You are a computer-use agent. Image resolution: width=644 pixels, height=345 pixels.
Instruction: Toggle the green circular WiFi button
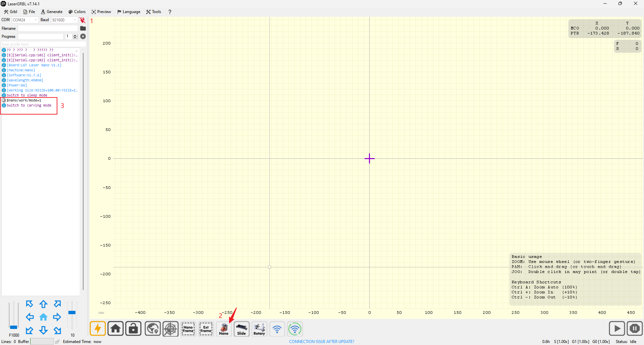point(294,329)
